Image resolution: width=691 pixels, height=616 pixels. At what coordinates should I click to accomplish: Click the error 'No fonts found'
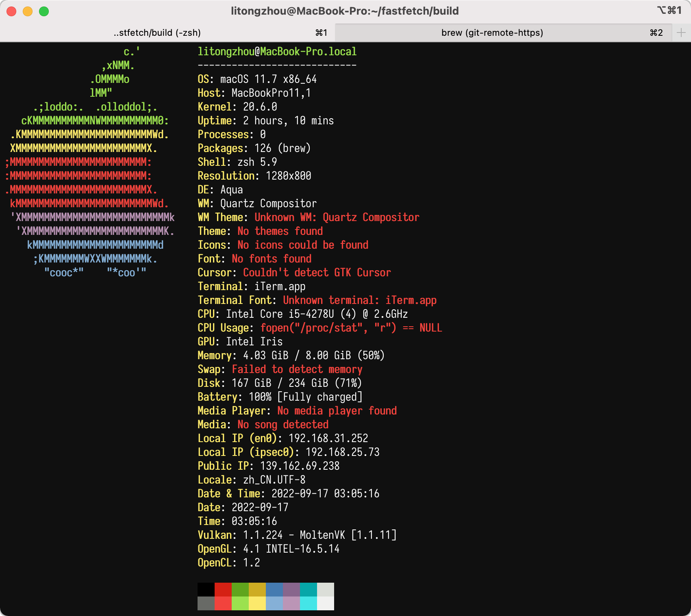(x=272, y=259)
